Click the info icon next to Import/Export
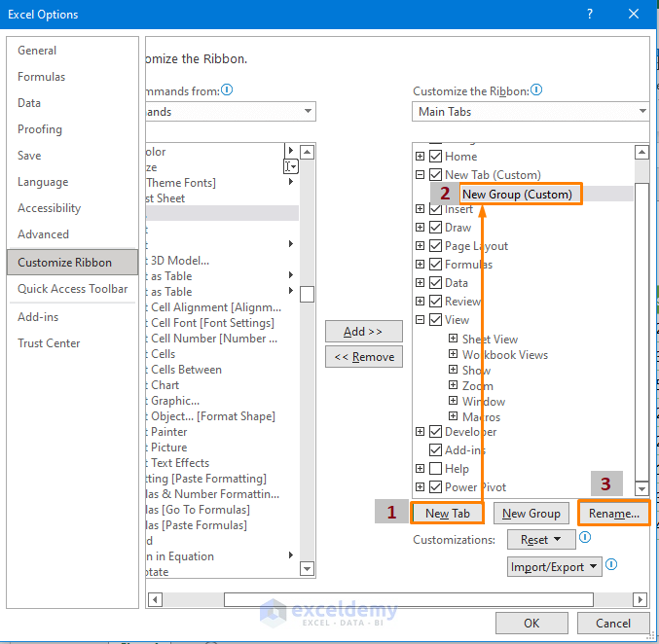 coord(612,565)
